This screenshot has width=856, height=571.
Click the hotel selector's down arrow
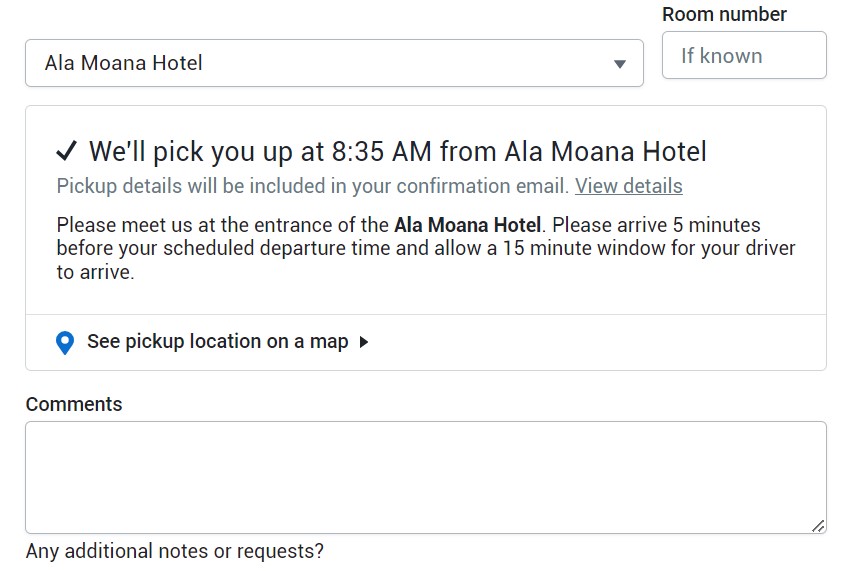click(620, 64)
